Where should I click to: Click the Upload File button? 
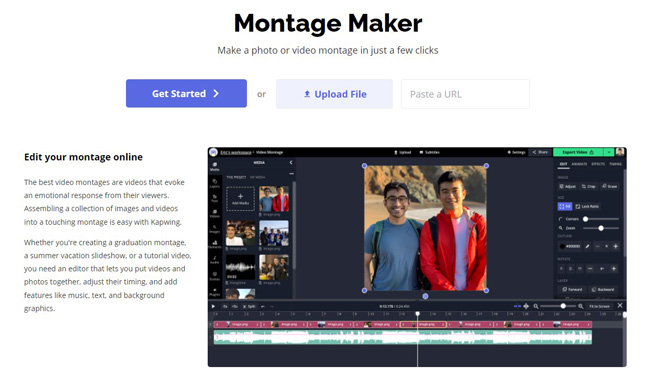(x=334, y=94)
